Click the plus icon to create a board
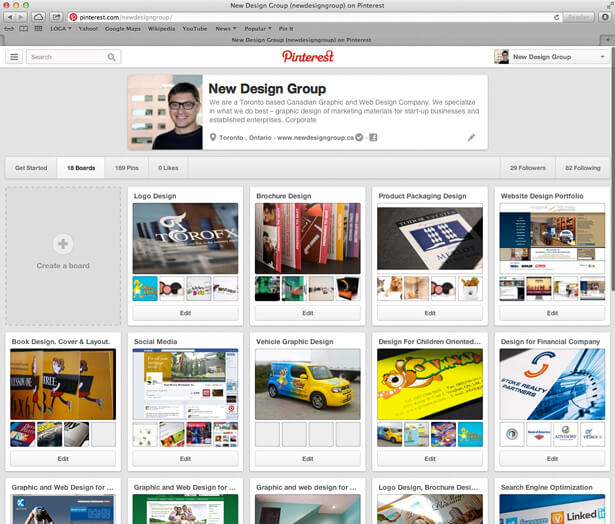 click(63, 244)
